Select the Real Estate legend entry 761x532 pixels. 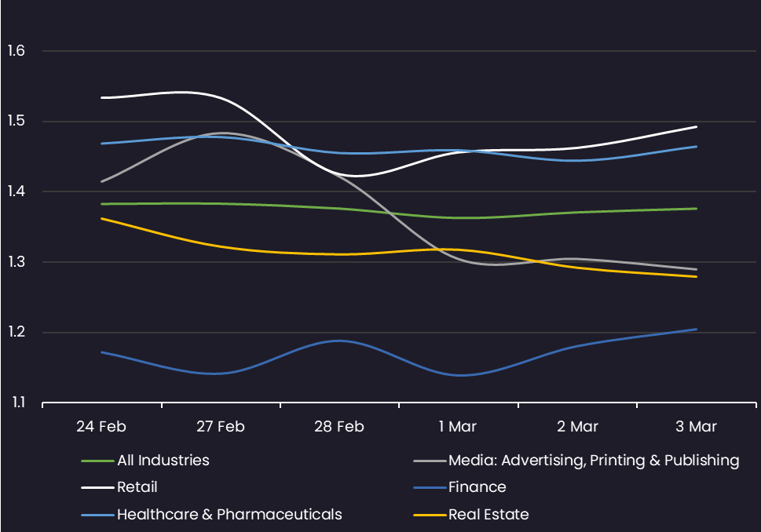(488, 515)
